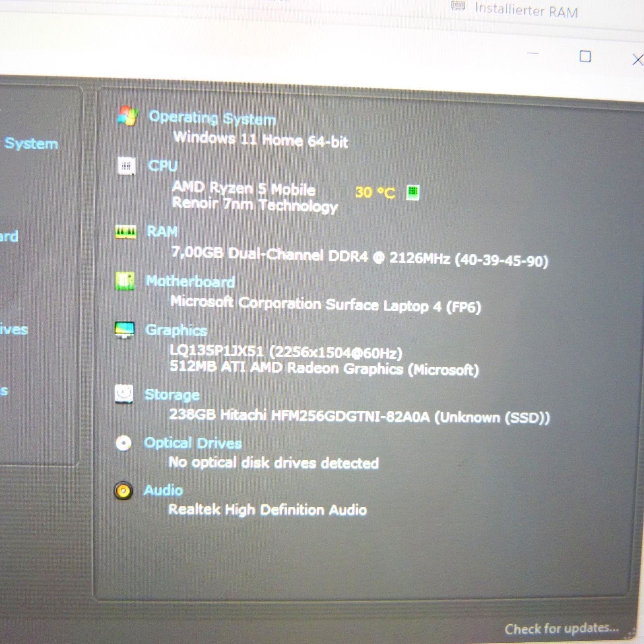This screenshot has width=644, height=644.
Task: Click Installierter RAM label in background window
Action: (x=526, y=10)
